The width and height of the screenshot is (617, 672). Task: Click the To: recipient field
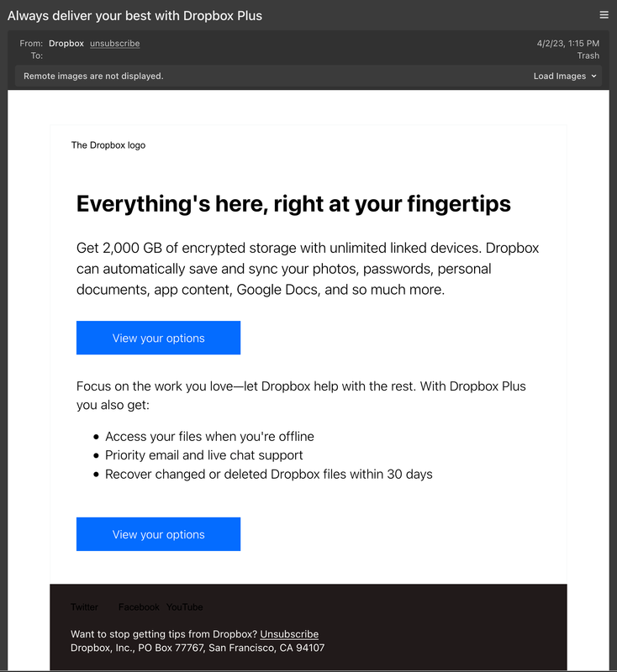click(37, 56)
